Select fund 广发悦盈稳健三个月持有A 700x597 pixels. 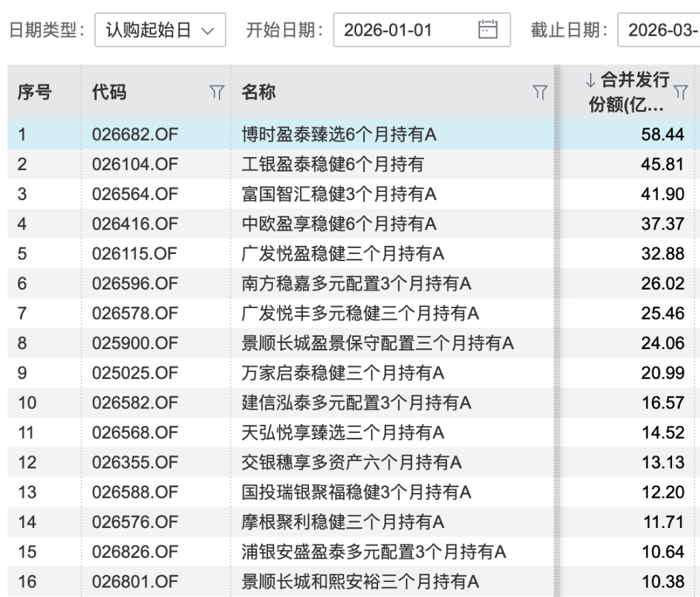pyautogui.click(x=343, y=254)
